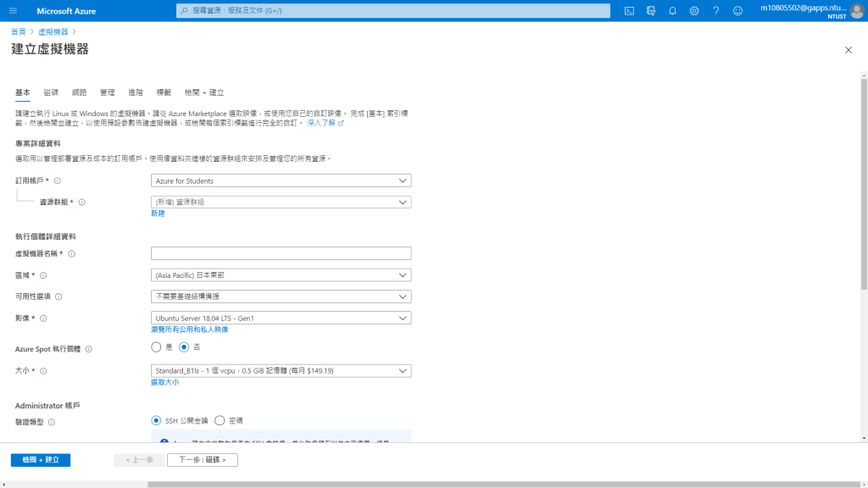868x488 pixels.
Task: Open the 訂用帳戶 Azure for Students dropdown
Action: click(281, 181)
